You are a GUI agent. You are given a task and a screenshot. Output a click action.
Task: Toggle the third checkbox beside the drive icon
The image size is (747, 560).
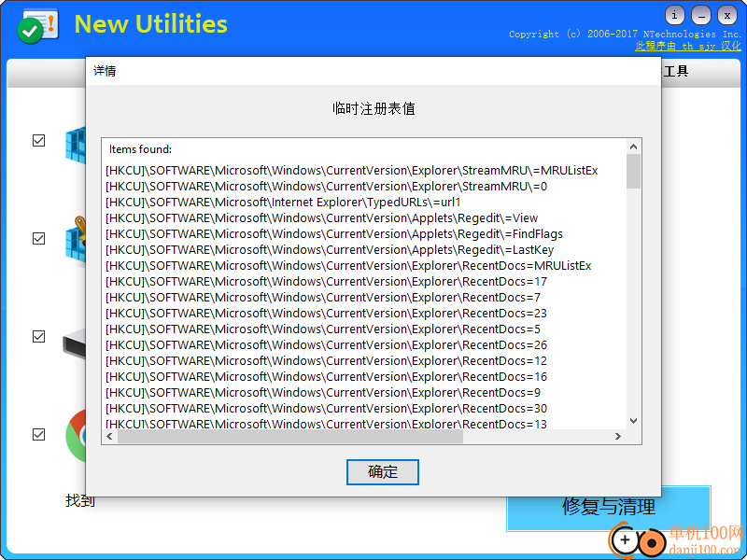coord(38,336)
